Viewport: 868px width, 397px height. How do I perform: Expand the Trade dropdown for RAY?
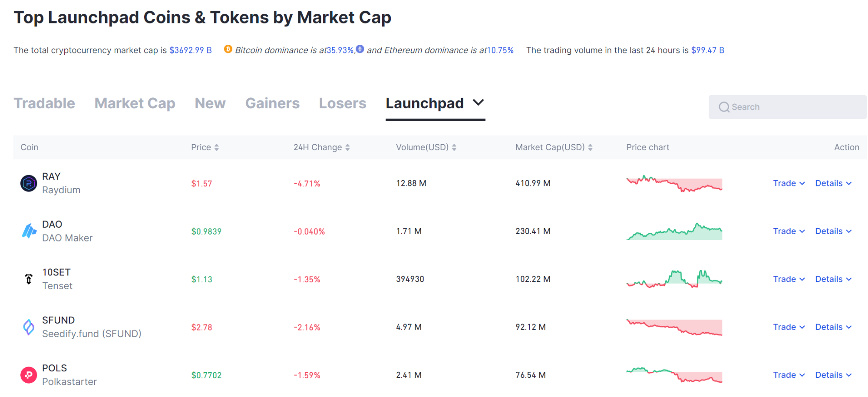click(789, 183)
